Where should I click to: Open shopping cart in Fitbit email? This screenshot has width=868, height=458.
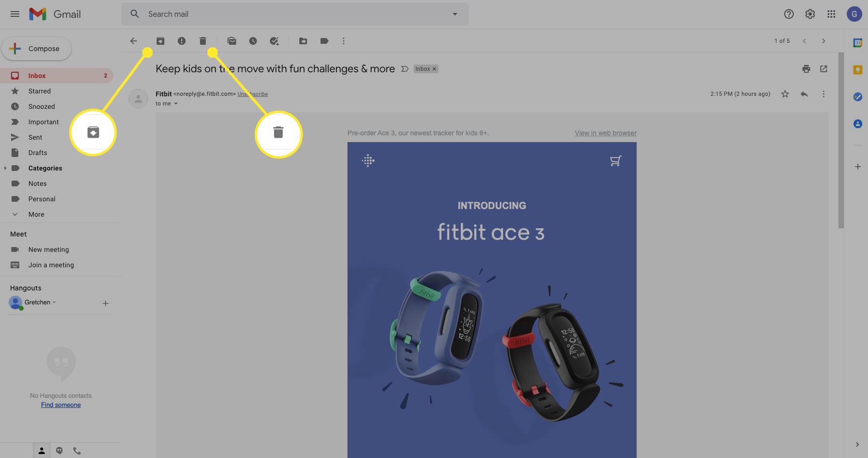pos(615,161)
